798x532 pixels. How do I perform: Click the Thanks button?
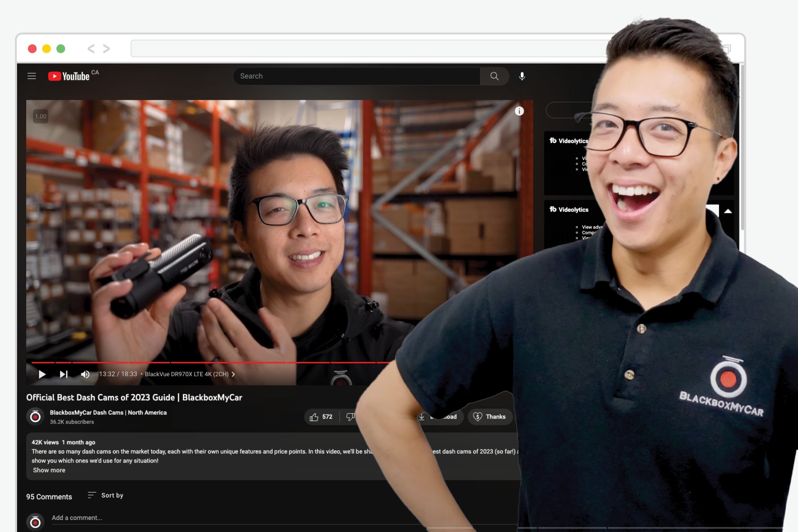coord(490,416)
